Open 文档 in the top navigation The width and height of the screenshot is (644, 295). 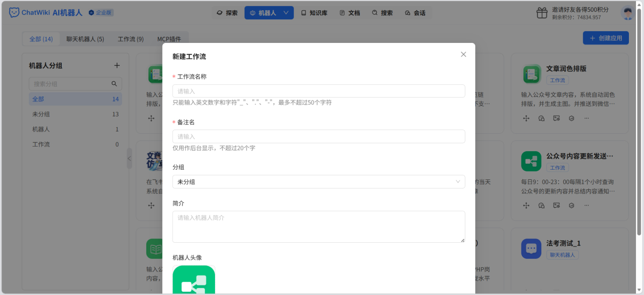(349, 13)
